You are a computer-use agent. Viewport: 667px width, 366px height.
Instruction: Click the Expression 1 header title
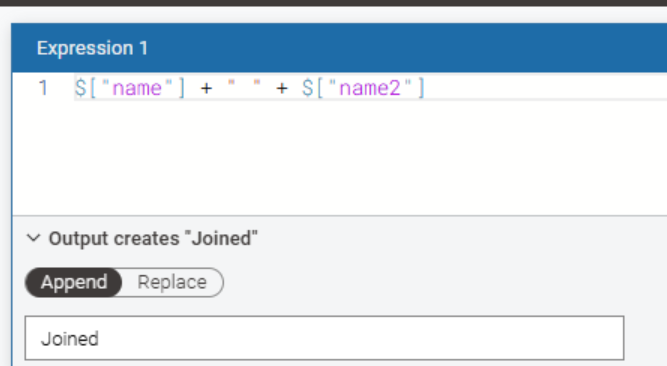[92, 48]
